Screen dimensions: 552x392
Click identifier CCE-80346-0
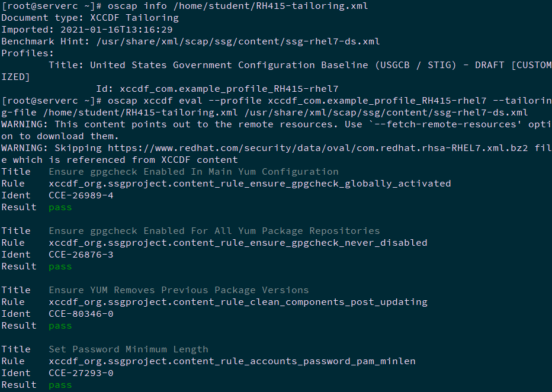click(x=81, y=313)
